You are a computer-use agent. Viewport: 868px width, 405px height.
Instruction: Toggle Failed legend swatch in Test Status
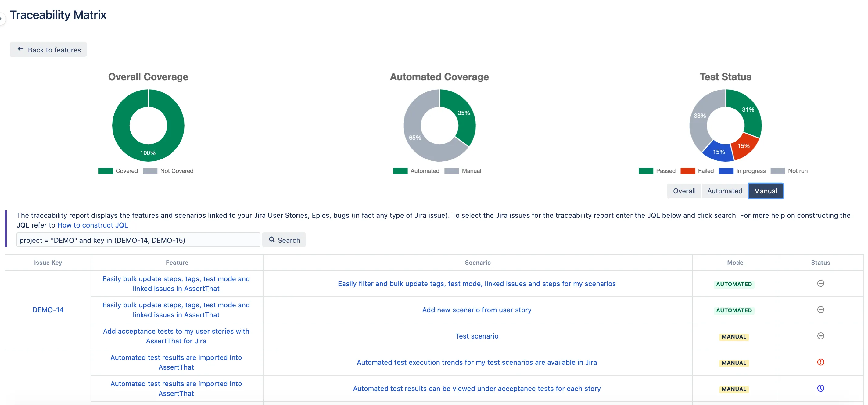[688, 171]
